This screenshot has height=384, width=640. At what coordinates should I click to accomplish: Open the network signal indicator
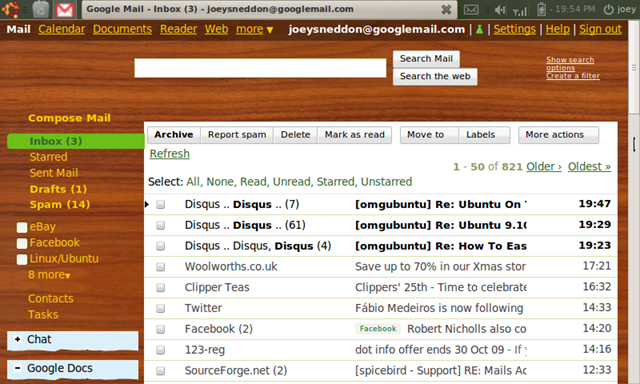(520, 10)
